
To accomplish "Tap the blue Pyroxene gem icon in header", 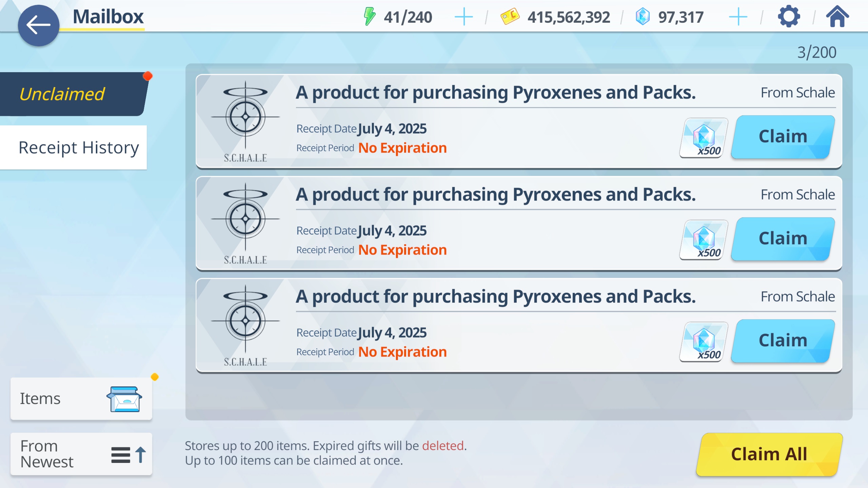I will (x=643, y=17).
